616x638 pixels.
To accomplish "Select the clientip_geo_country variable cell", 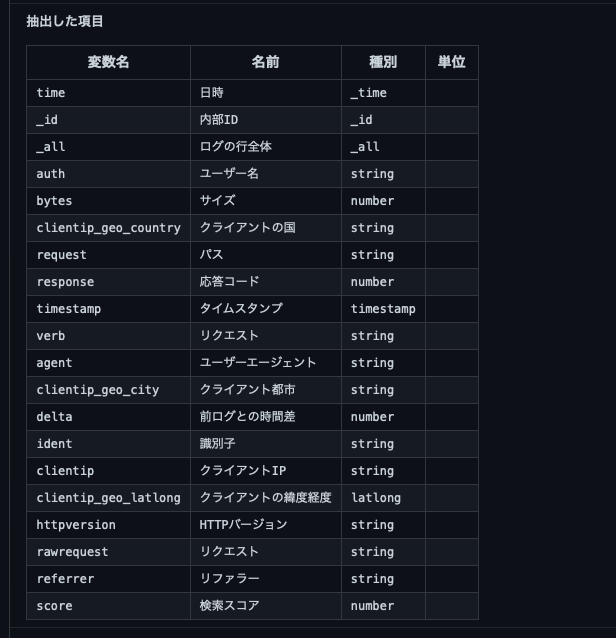I will (x=108, y=228).
